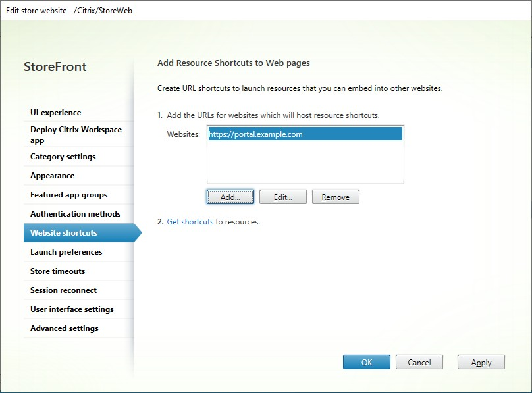Go to Featured app groups
This screenshot has width=532, height=393.
(68, 194)
